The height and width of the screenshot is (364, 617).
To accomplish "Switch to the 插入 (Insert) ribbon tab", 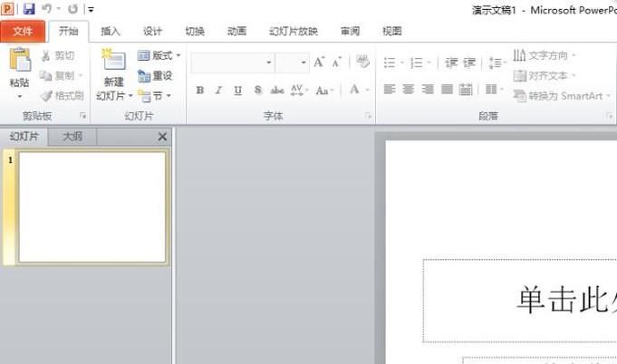I will point(111,31).
